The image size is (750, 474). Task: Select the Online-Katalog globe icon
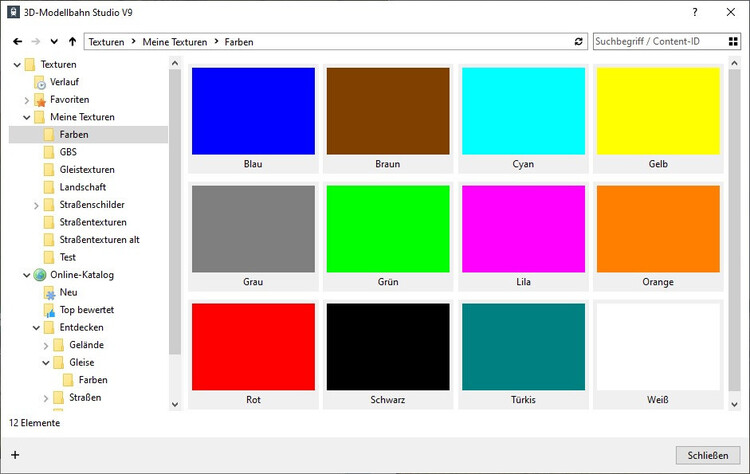40,275
